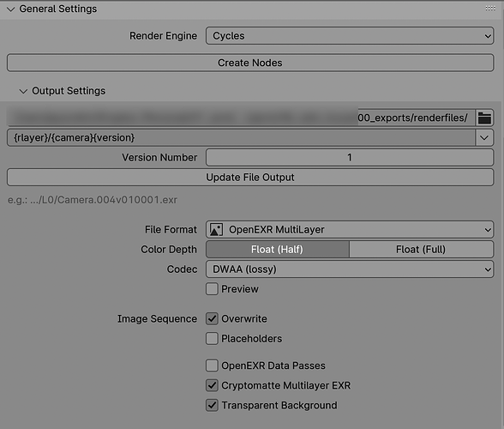The image size is (504, 429).
Task: Collapse the General Settings panel
Action: pyautogui.click(x=10, y=9)
